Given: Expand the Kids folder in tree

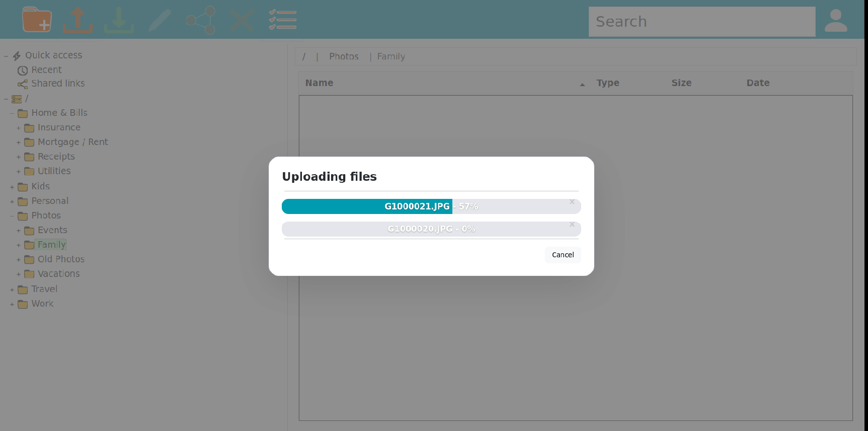Looking at the screenshot, I should click(x=12, y=187).
